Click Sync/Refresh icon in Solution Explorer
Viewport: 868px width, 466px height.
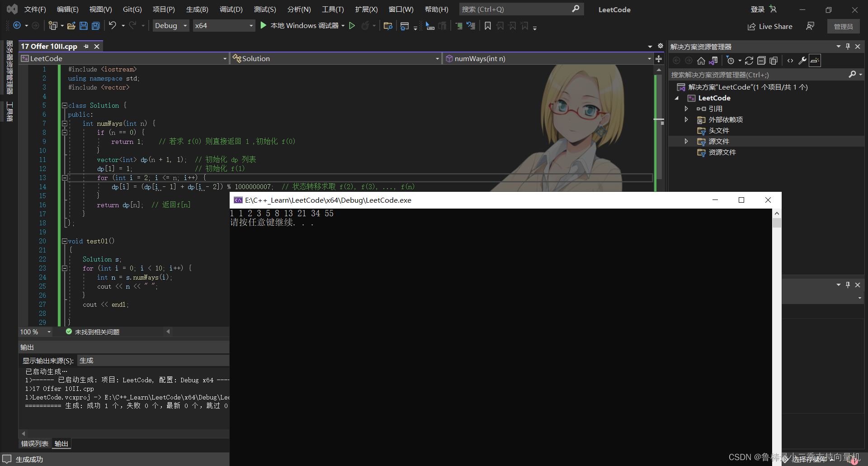[x=749, y=61]
